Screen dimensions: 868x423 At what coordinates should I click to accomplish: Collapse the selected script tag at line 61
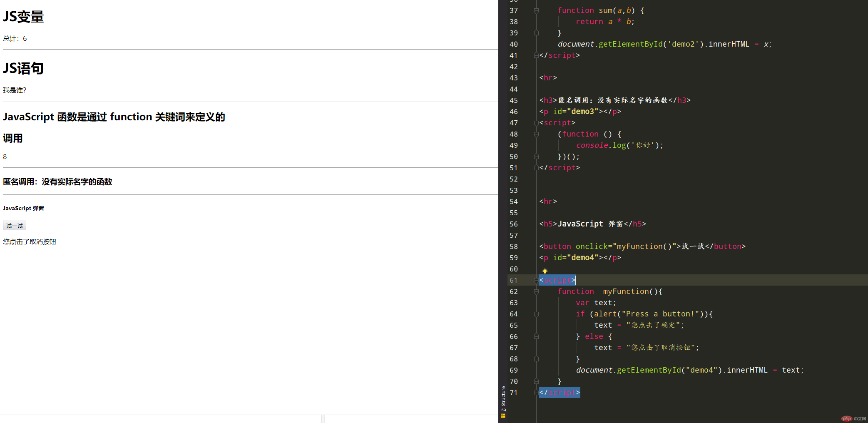coord(536,280)
